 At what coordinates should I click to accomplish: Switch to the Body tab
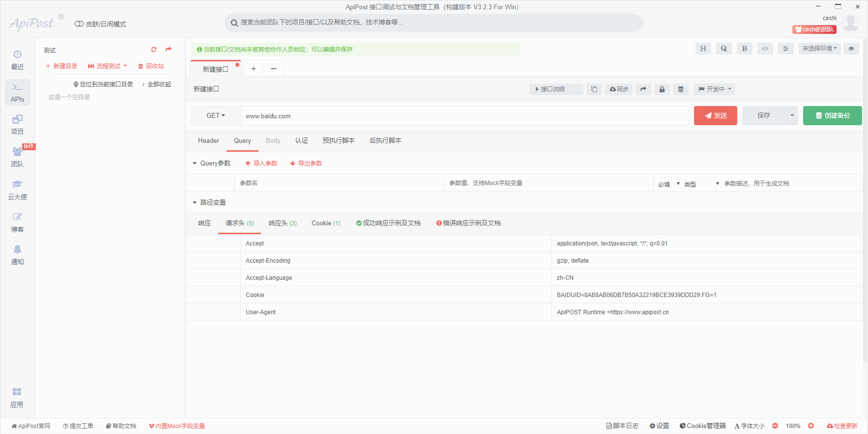point(273,141)
